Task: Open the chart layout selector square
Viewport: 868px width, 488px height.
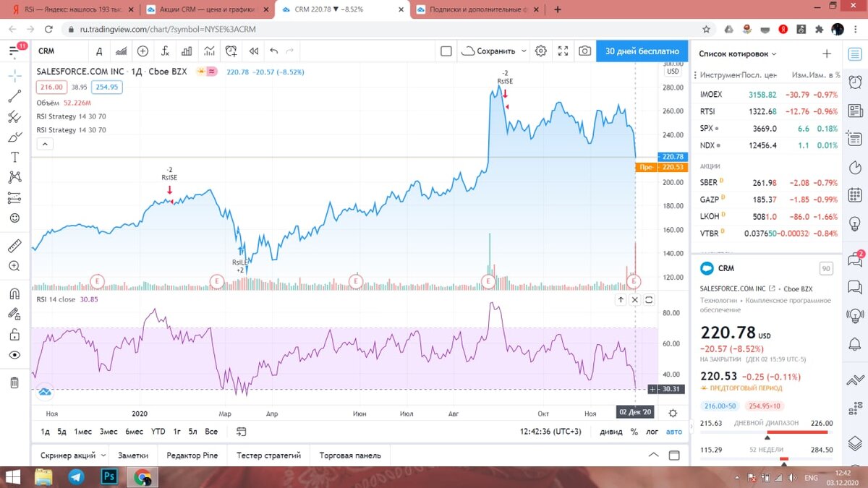Action: 446,51
